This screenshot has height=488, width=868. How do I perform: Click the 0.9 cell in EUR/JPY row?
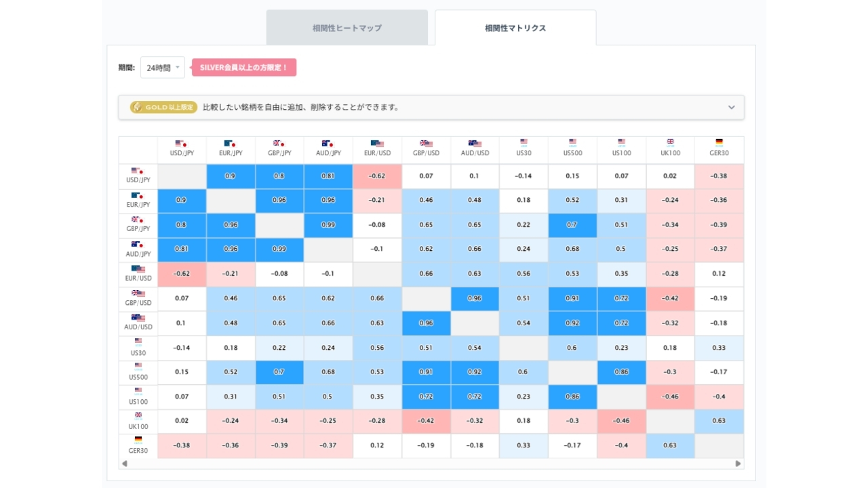point(182,201)
